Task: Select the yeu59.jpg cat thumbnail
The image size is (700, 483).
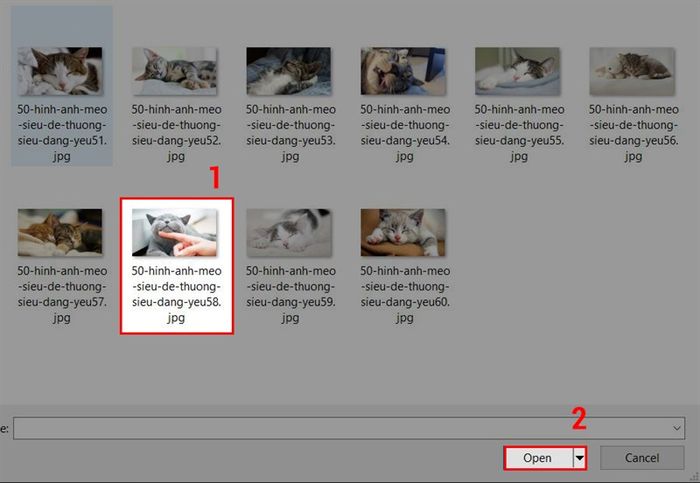Action: [288, 232]
